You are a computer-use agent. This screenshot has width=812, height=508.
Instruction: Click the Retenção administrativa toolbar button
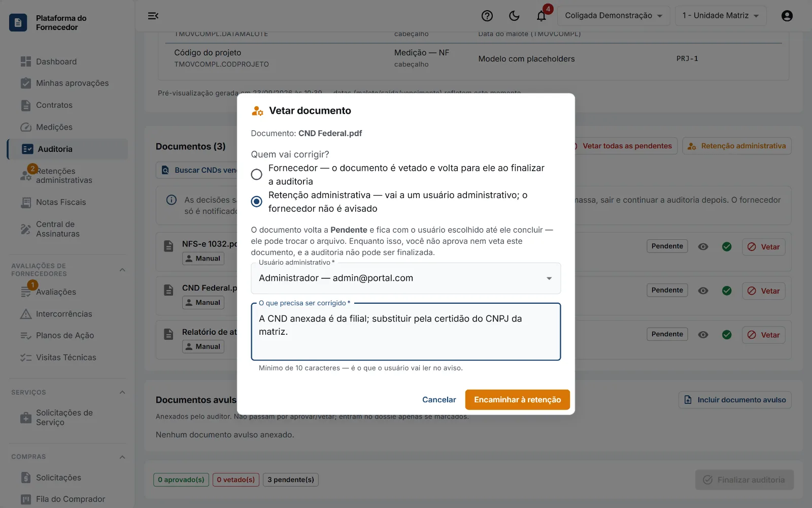click(x=737, y=146)
